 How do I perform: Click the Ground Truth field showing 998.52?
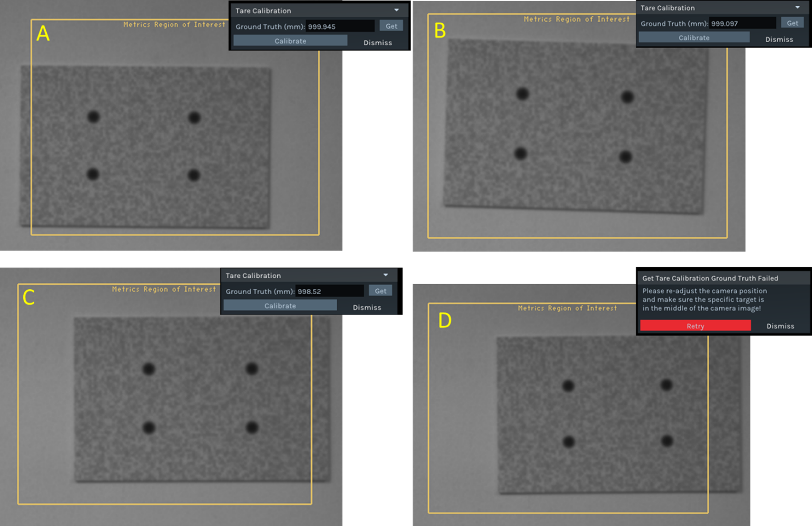[329, 291]
